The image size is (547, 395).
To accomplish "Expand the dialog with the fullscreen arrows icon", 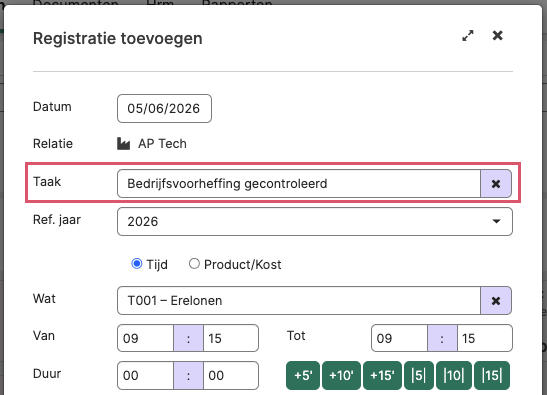I will 467,36.
